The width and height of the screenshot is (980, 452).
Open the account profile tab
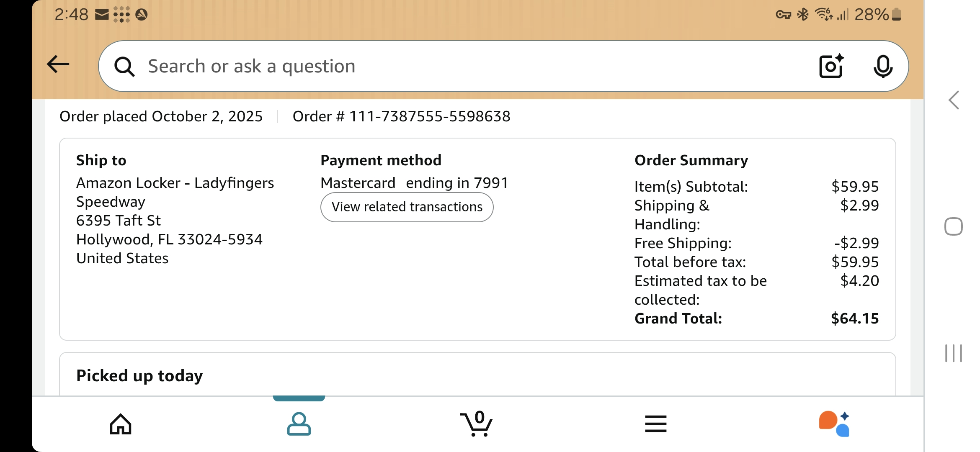[299, 424]
